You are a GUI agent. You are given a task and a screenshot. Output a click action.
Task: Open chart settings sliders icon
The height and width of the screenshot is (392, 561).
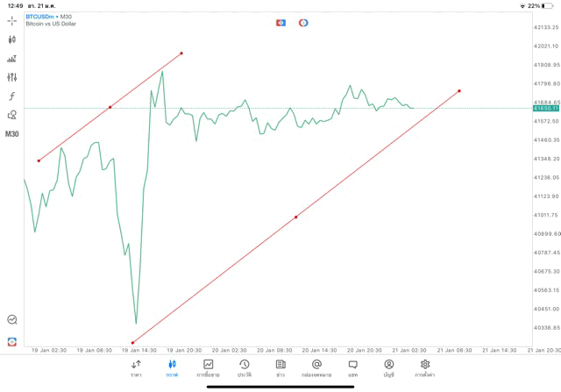(x=12, y=77)
